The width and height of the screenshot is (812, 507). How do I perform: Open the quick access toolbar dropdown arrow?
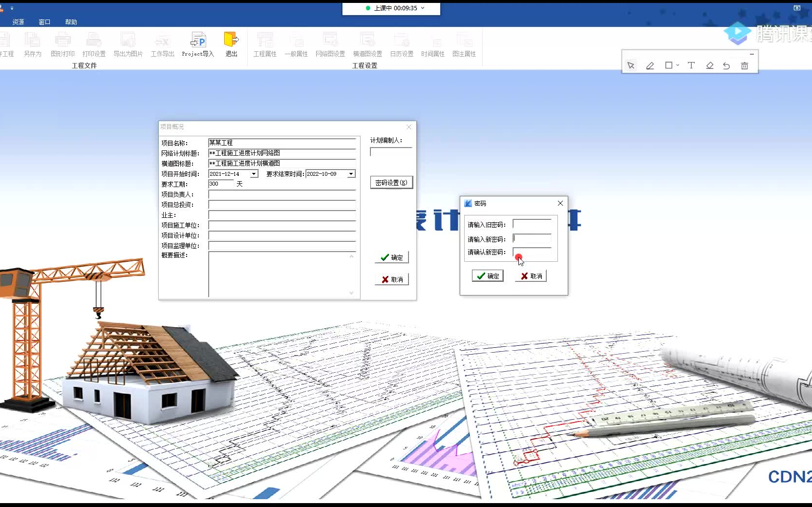click(12, 8)
